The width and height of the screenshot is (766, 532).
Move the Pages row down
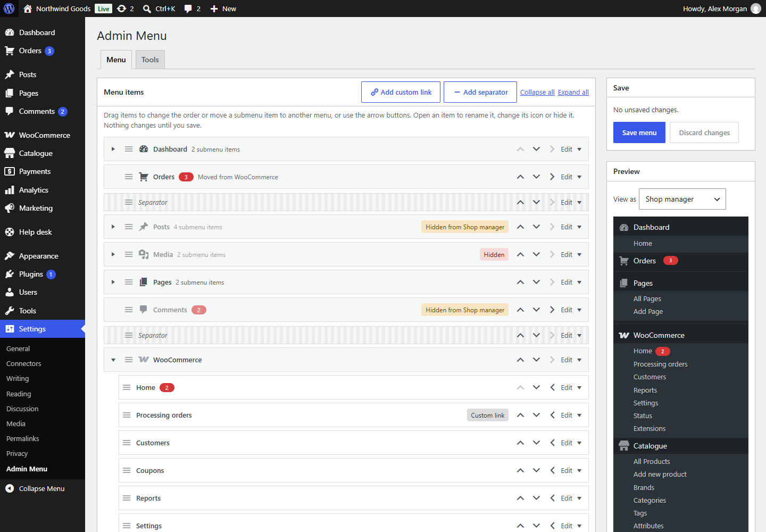[x=536, y=282]
